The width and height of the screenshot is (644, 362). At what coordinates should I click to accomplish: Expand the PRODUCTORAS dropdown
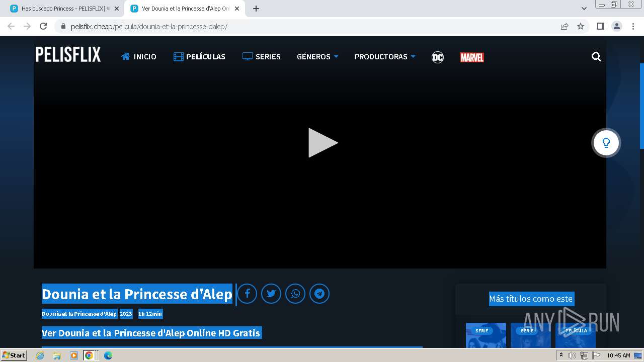385,57
